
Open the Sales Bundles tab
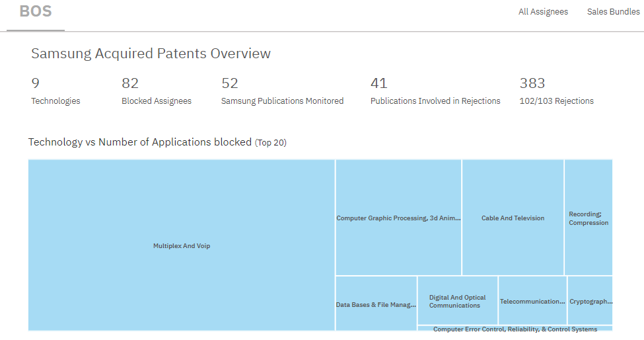coord(613,12)
